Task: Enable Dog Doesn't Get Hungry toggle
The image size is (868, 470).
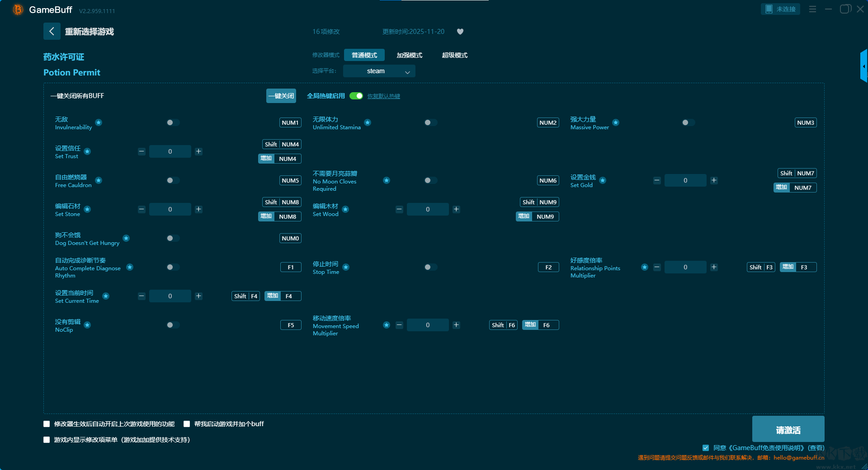Action: point(173,238)
